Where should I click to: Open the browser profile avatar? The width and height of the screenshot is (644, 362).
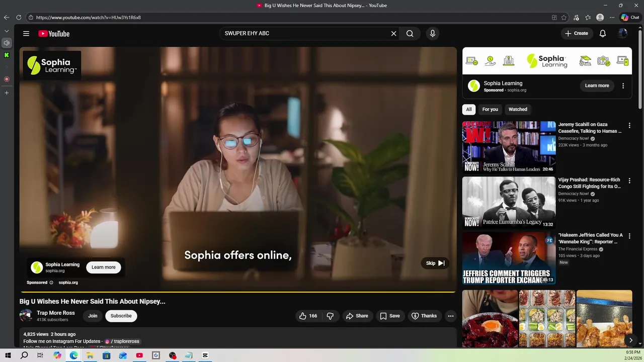click(x=600, y=18)
